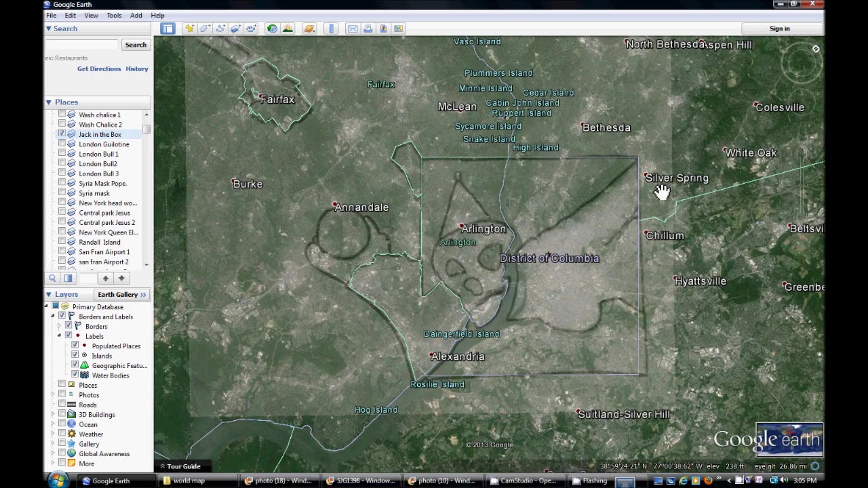Uncheck the Jack in the Box checkbox

62,134
